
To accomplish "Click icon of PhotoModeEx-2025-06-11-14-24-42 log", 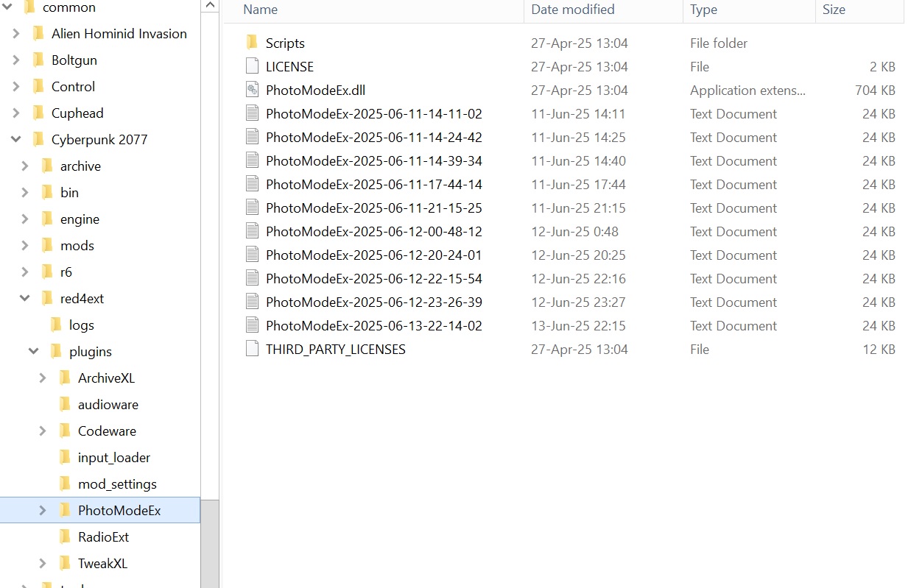I will [252, 137].
